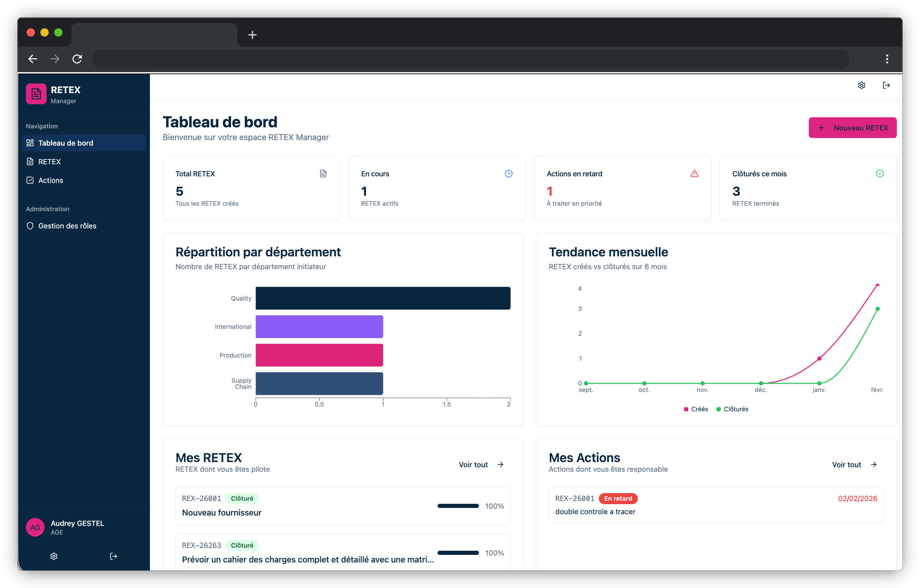Select RETEX in the navigation menu
This screenshot has width=920, height=588.
[x=49, y=161]
